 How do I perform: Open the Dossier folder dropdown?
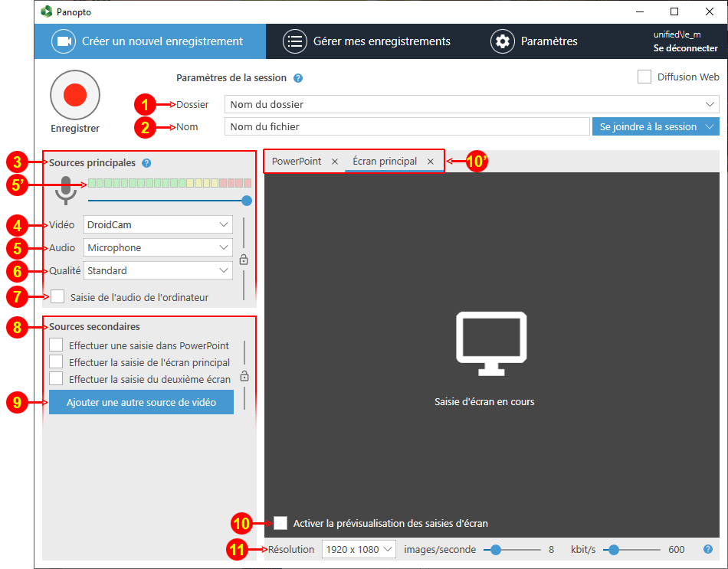coord(472,104)
